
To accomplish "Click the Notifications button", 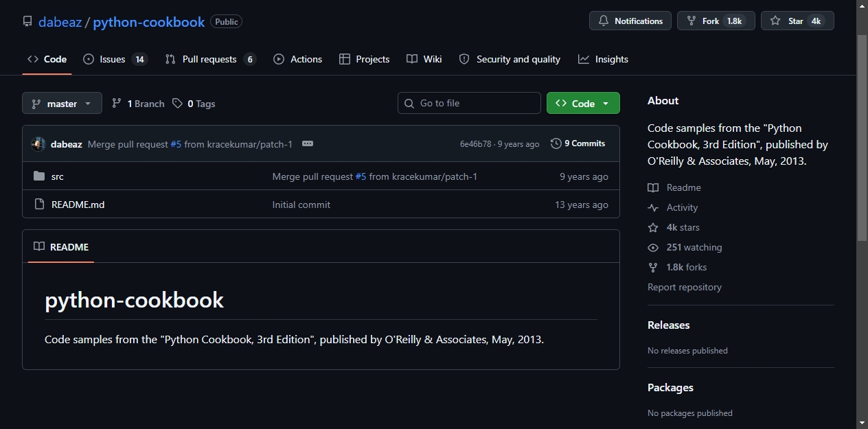I will 630,21.
